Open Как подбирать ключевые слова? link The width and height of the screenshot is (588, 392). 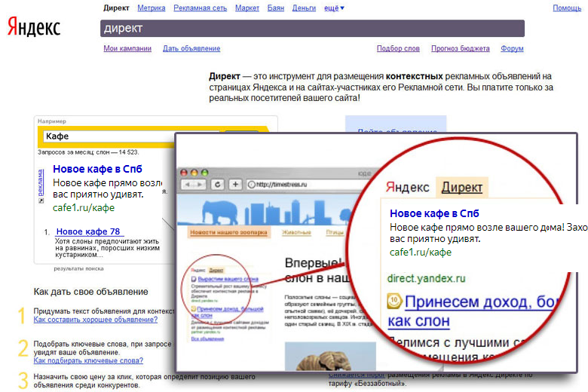coord(88,360)
